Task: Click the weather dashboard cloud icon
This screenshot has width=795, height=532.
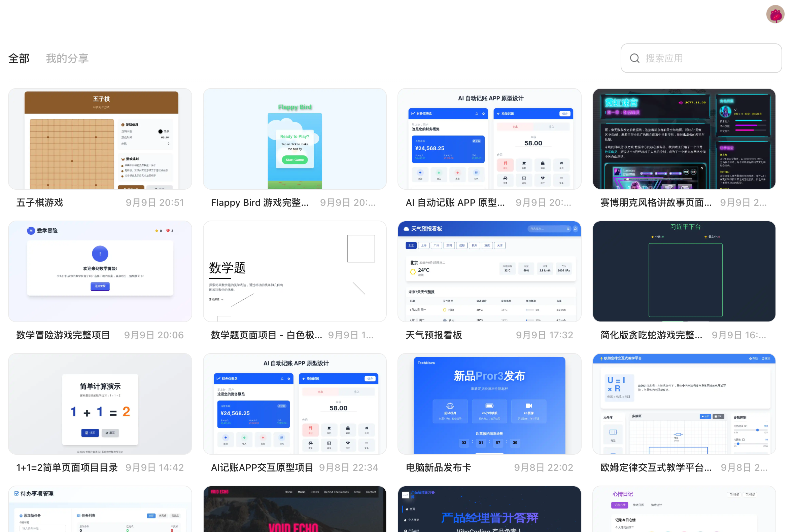Action: (x=406, y=229)
